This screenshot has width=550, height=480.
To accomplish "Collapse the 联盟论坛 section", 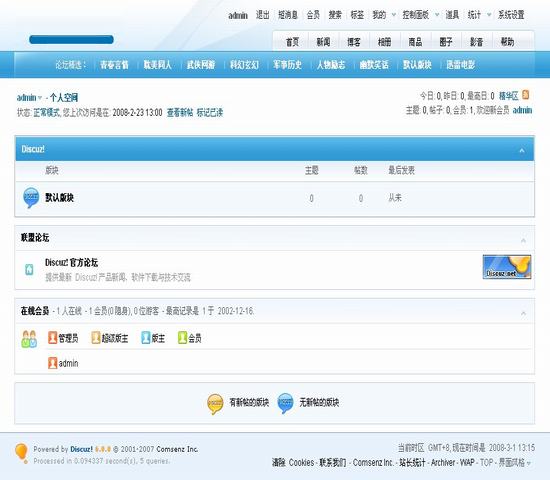I will [x=523, y=240].
